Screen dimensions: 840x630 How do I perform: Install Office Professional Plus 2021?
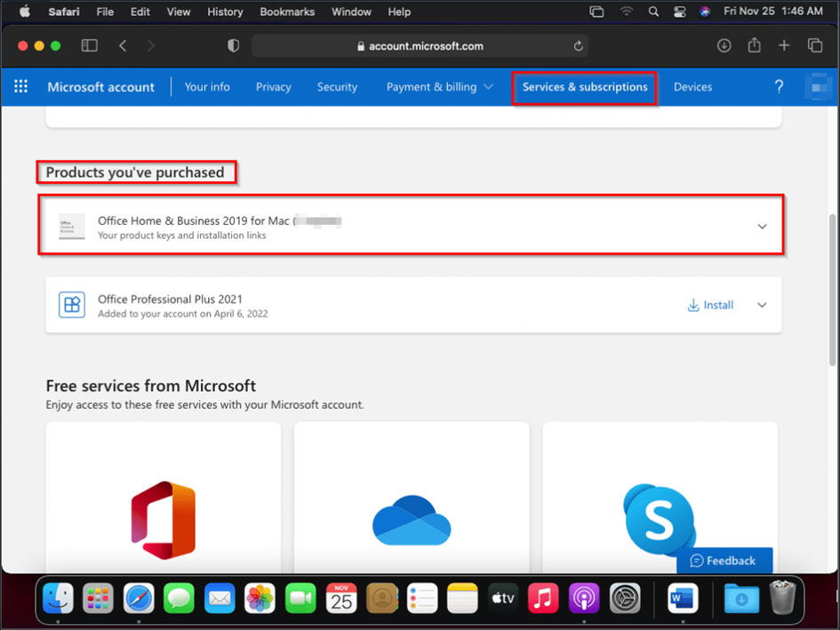pyautogui.click(x=710, y=305)
